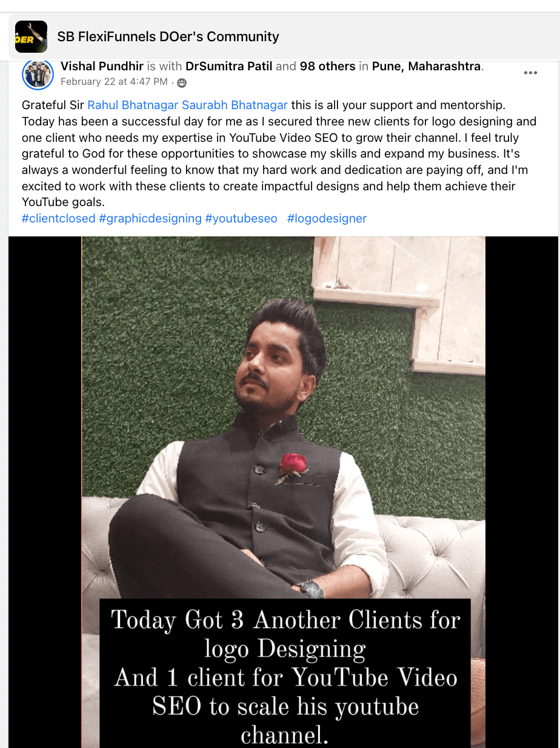560x748 pixels.
Task: Click Vishal Pundhir's profile picture
Action: click(38, 75)
